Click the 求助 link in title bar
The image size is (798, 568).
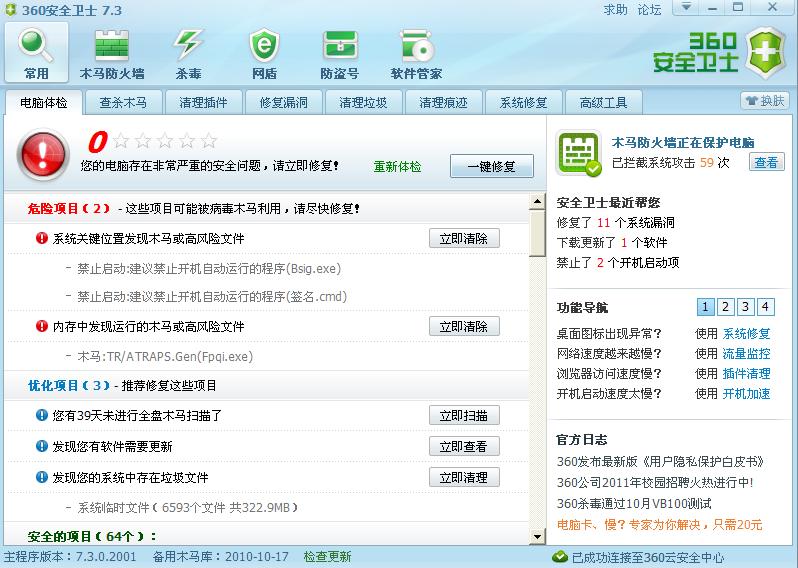[x=615, y=9]
